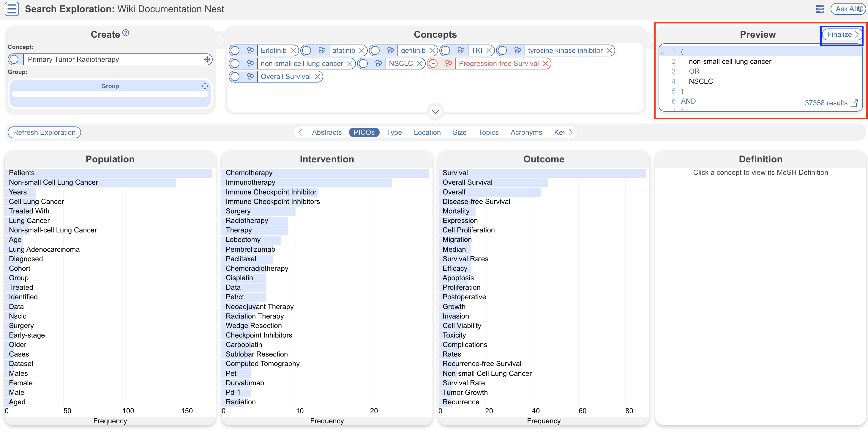
Task: Click the Immunotherapy bar in Intervention chart
Action: click(307, 183)
